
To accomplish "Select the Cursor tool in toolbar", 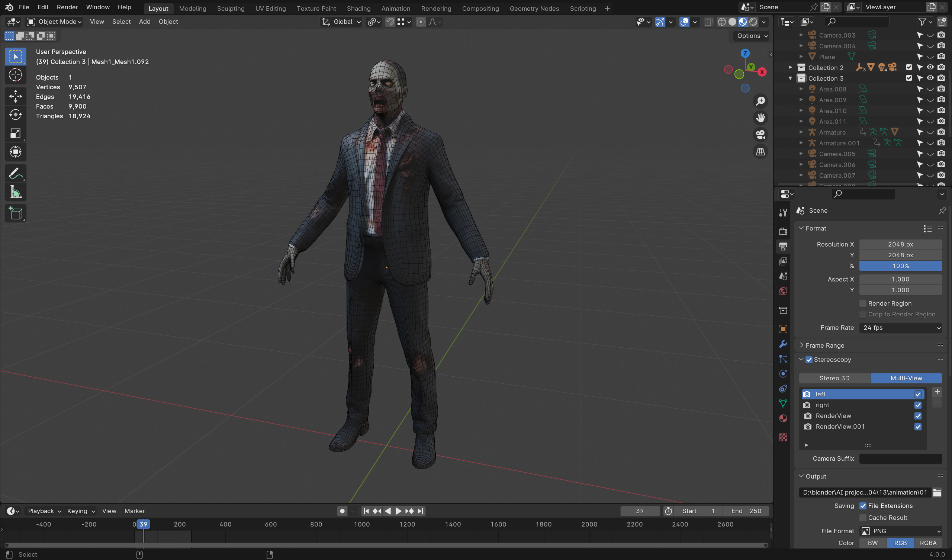I will pos(16,75).
